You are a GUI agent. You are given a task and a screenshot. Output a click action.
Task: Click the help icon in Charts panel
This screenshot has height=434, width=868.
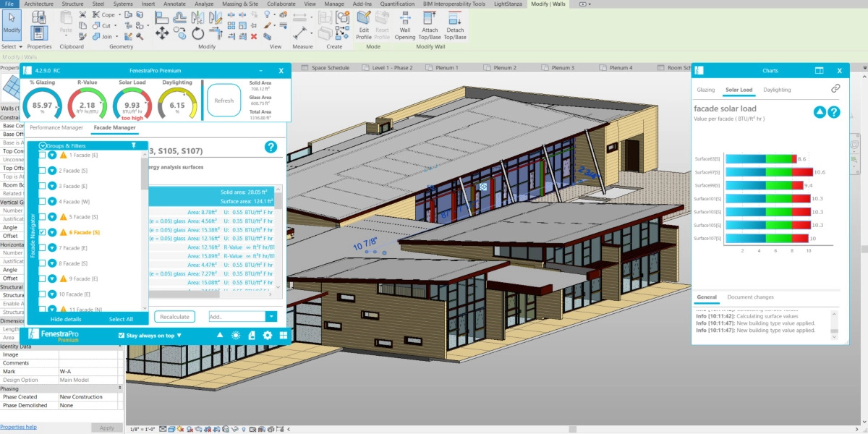(833, 112)
